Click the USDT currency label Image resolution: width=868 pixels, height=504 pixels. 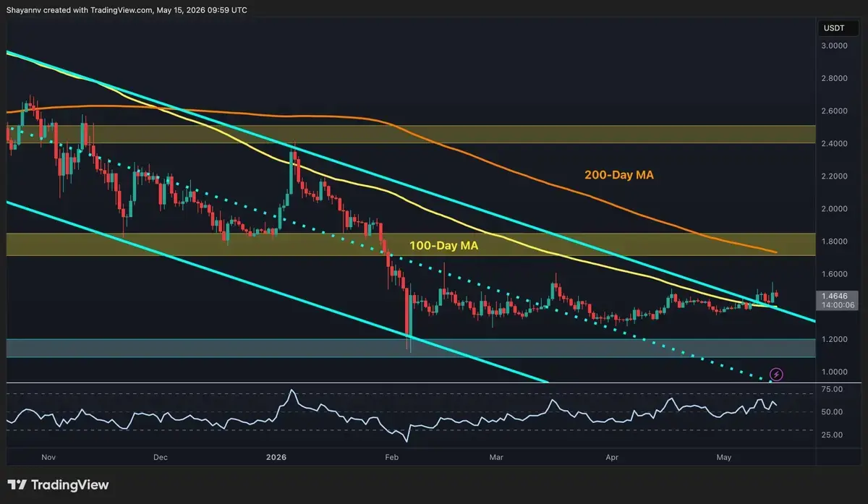click(x=837, y=28)
